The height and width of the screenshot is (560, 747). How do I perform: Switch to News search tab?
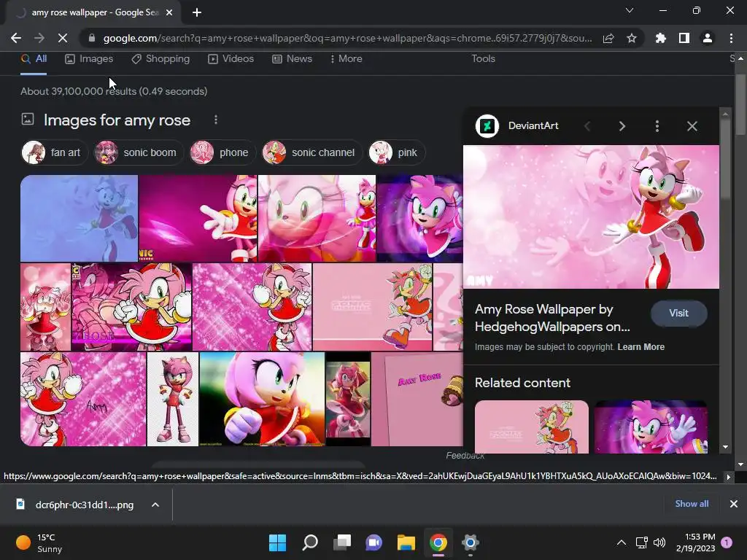click(x=292, y=58)
